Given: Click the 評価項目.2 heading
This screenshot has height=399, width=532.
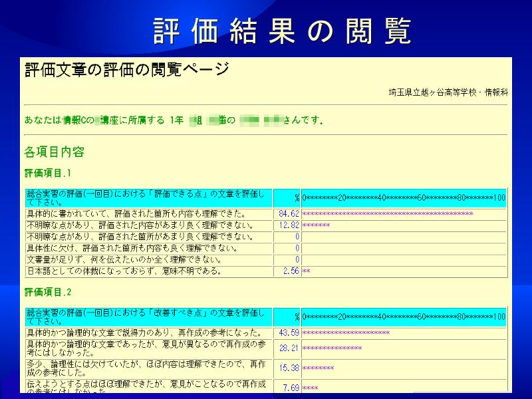Looking at the screenshot, I should pyautogui.click(x=47, y=292).
